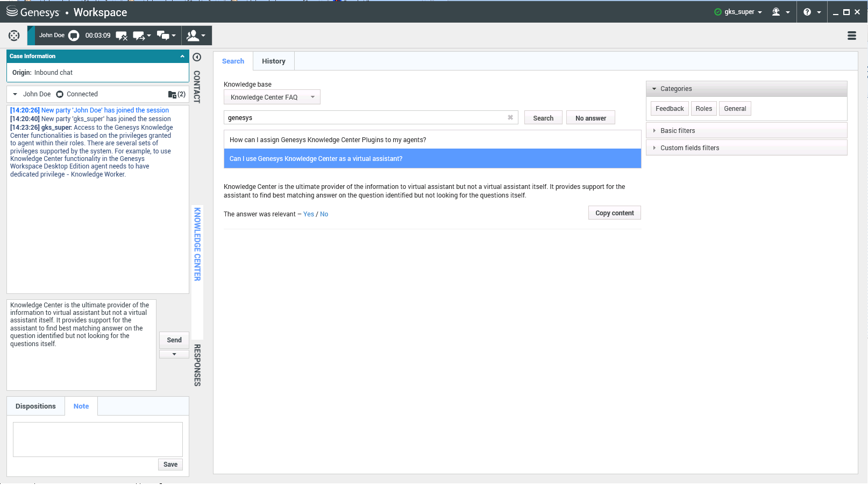This screenshot has height=485, width=868.
Task: Toggle the Roles category filter
Action: coord(703,109)
